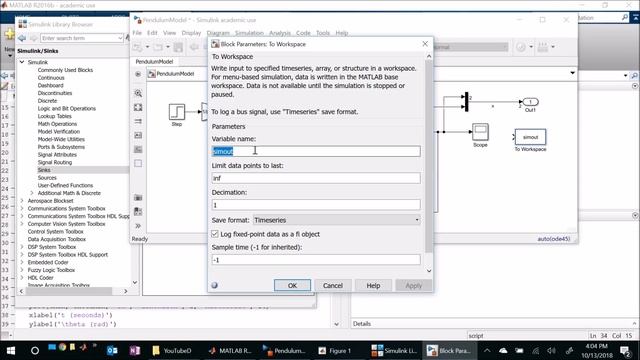Click the Library Browser back arrow
This screenshot has height=360, width=640.
22,38
